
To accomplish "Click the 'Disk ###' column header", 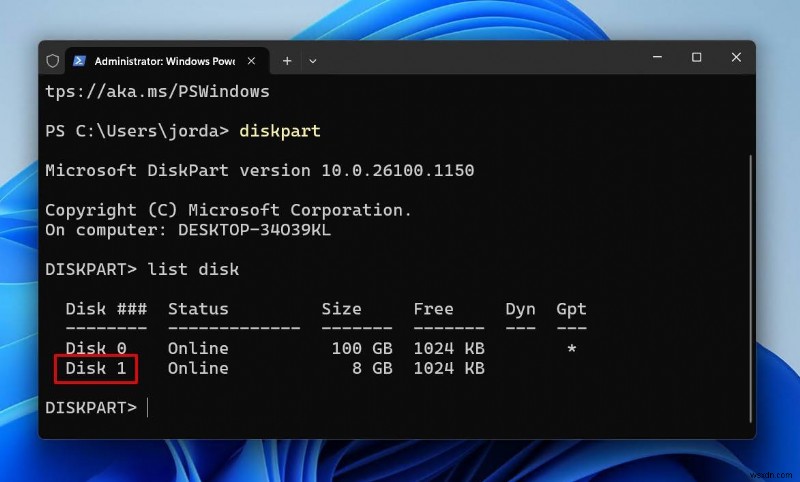I will (106, 309).
